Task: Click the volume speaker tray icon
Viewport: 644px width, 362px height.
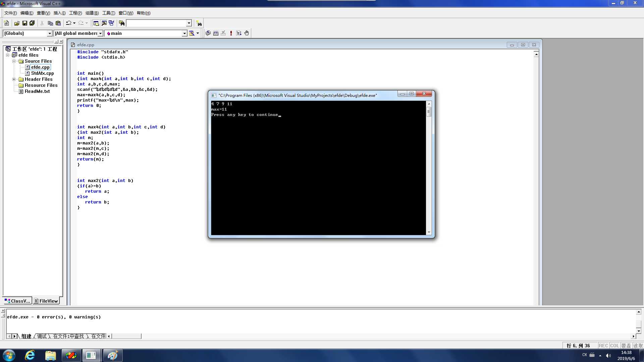Action: [x=608, y=355]
